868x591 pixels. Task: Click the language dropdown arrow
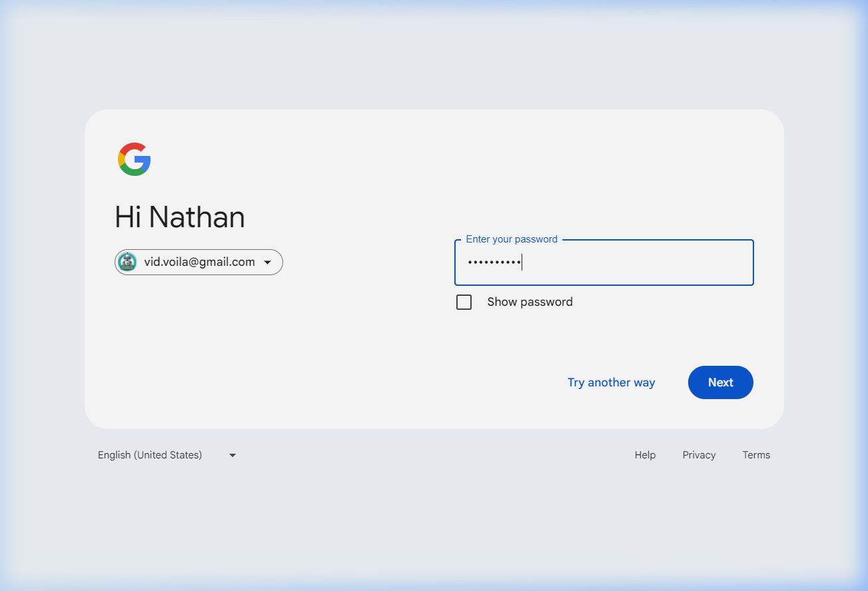click(x=232, y=456)
